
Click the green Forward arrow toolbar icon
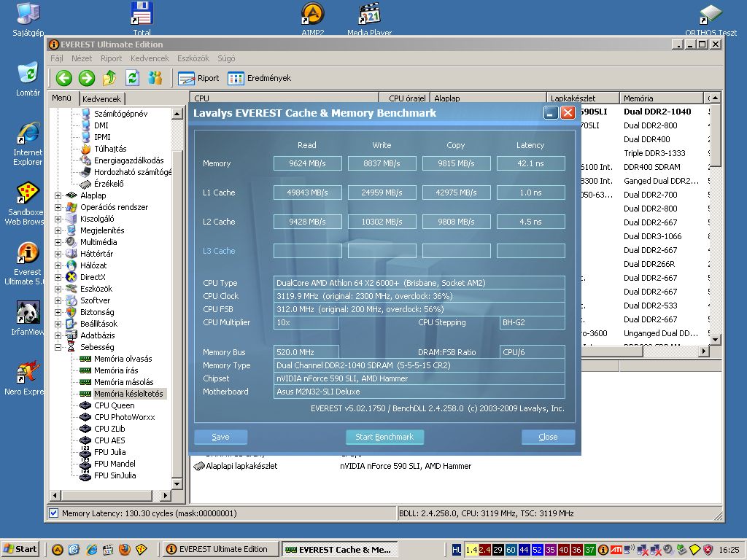(x=87, y=78)
